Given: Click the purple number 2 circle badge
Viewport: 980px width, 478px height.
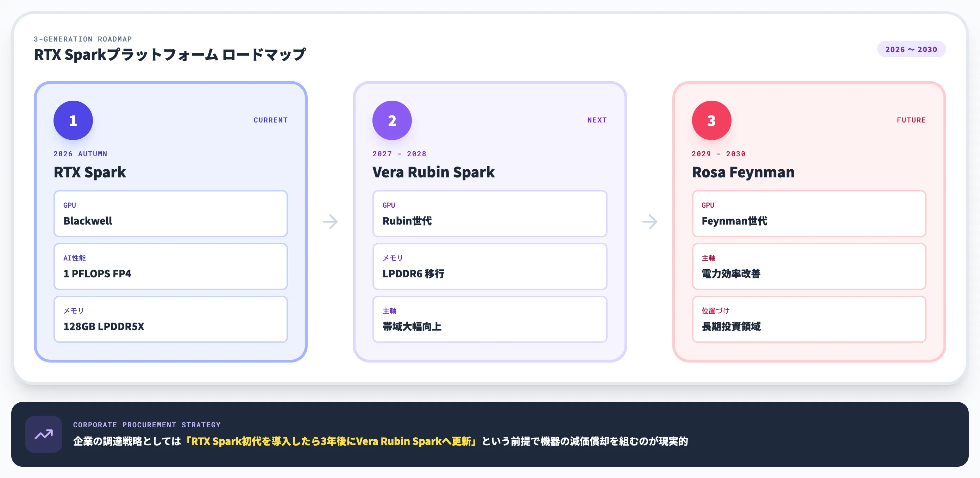Looking at the screenshot, I should pyautogui.click(x=392, y=120).
